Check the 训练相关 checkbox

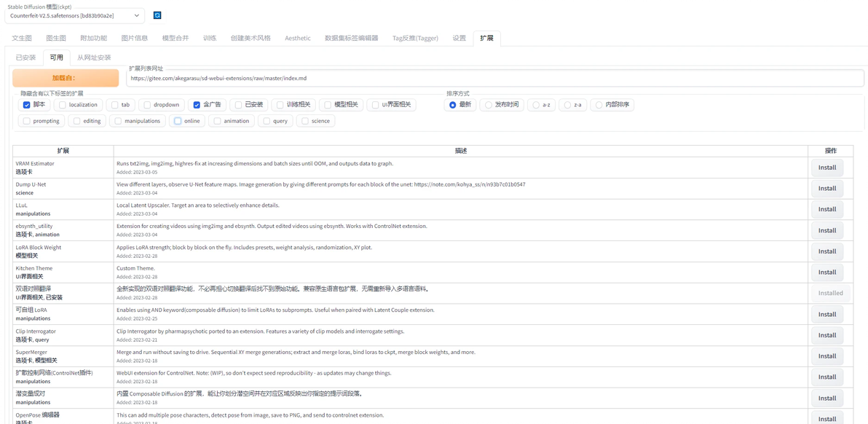tap(280, 105)
